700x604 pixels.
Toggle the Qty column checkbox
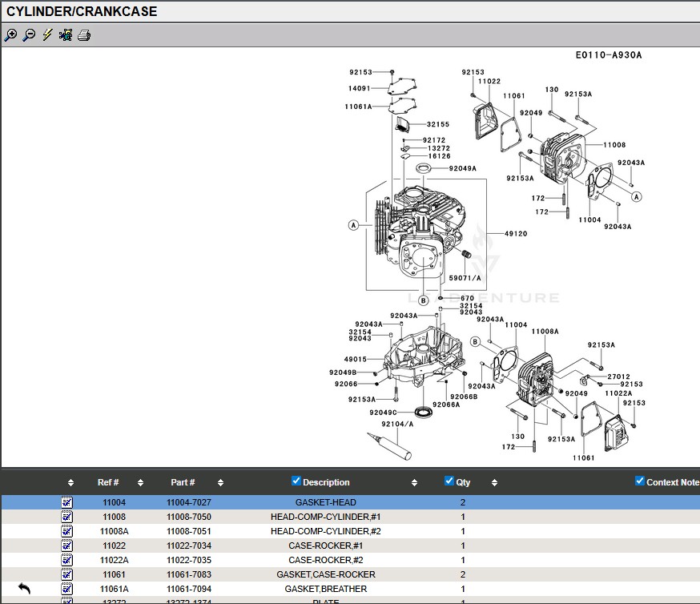pos(449,481)
